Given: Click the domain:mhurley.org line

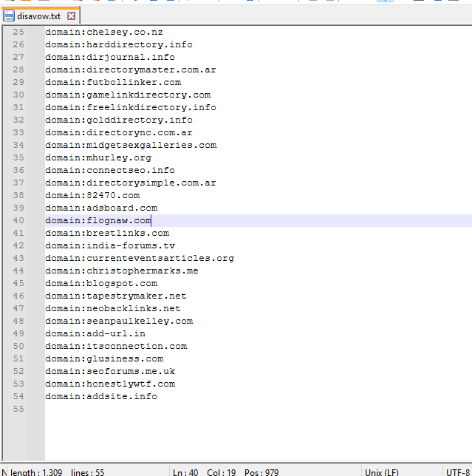Looking at the screenshot, I should coord(98,158).
